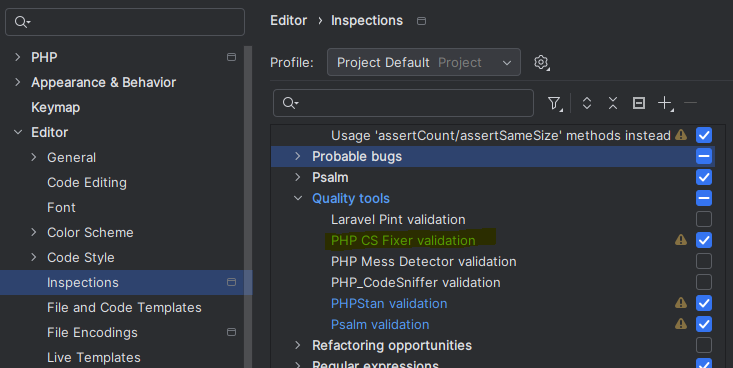This screenshot has height=368, width=733.
Task: Click warning icon on Psalm validation row
Action: coord(681,324)
